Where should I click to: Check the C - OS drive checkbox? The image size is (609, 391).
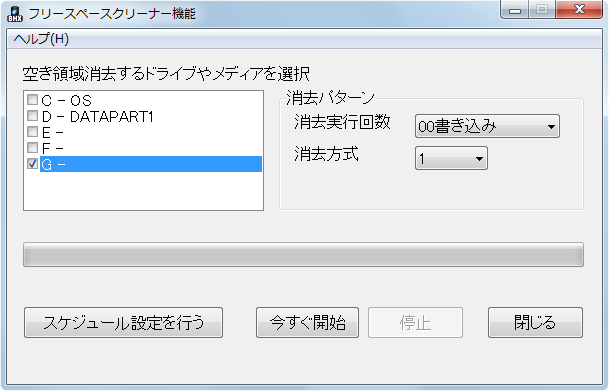(32, 100)
